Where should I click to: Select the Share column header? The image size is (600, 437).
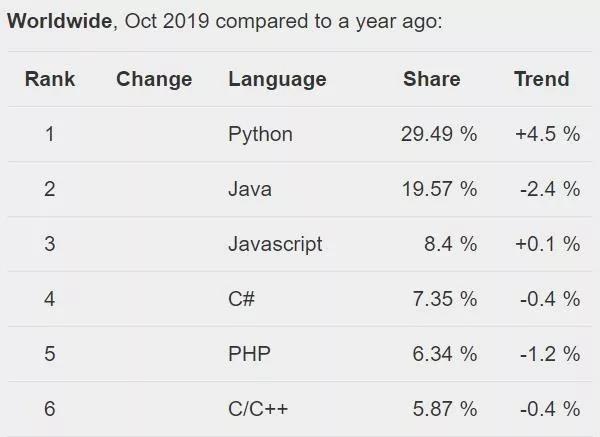(432, 79)
